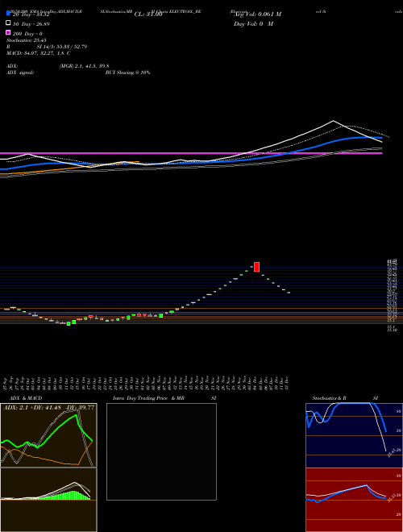Click the 'ADX & MACD' panel title
Image resolution: width=403 pixels, height=532 pixels.
(x=26, y=398)
